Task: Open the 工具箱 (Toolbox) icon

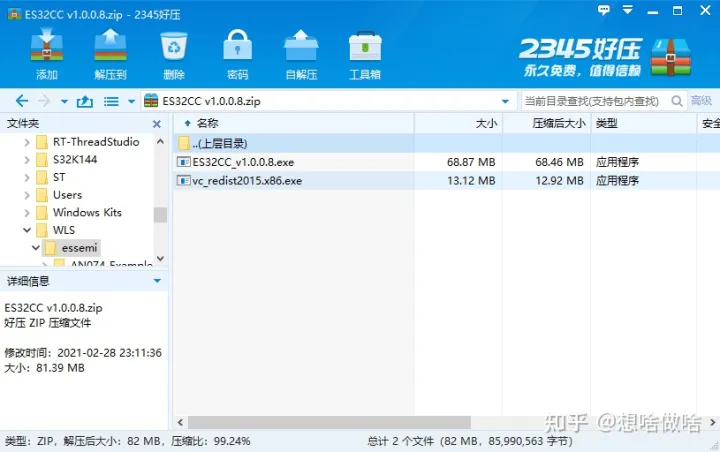Action: pyautogui.click(x=365, y=46)
